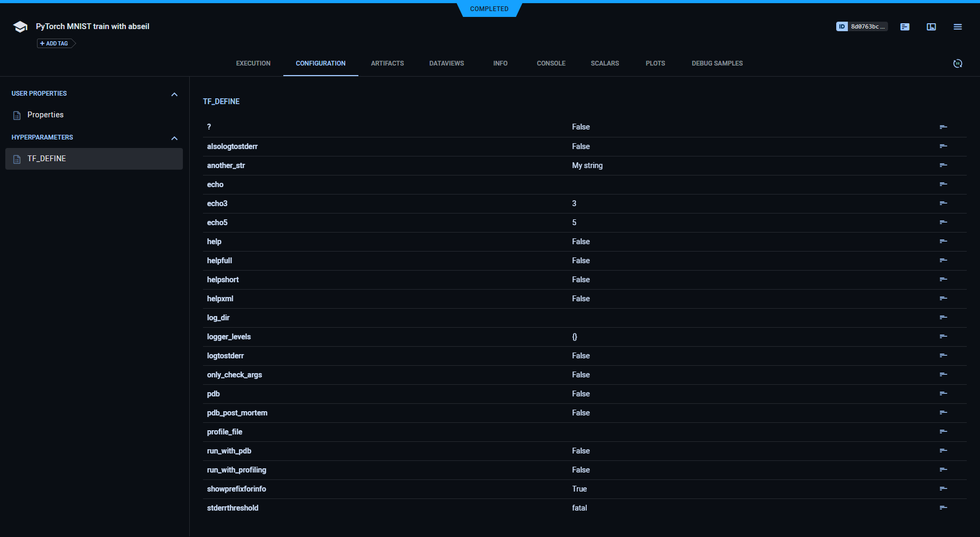Click the description icon in echo3 row
This screenshot has width=980, height=537.
click(943, 203)
